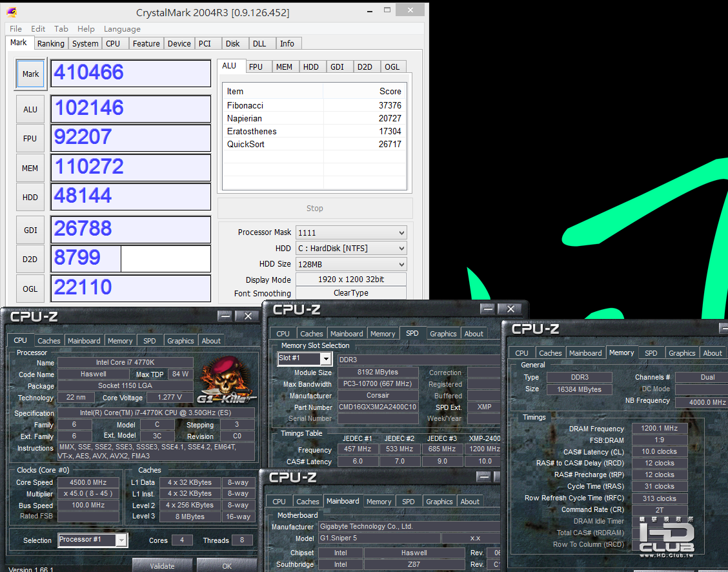Close the CPU-Z SPD window
The width and height of the screenshot is (728, 572).
pyautogui.click(x=511, y=309)
